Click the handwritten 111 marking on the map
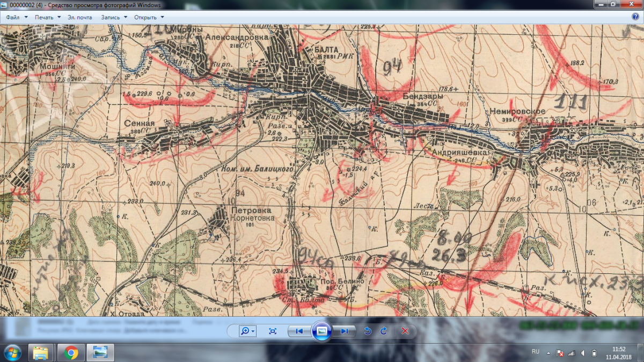 point(570,102)
